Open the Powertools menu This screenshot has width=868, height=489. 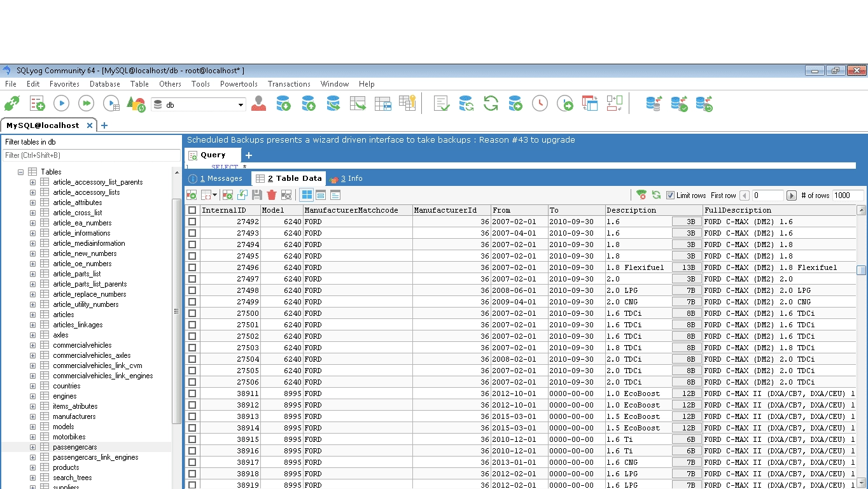(x=239, y=84)
